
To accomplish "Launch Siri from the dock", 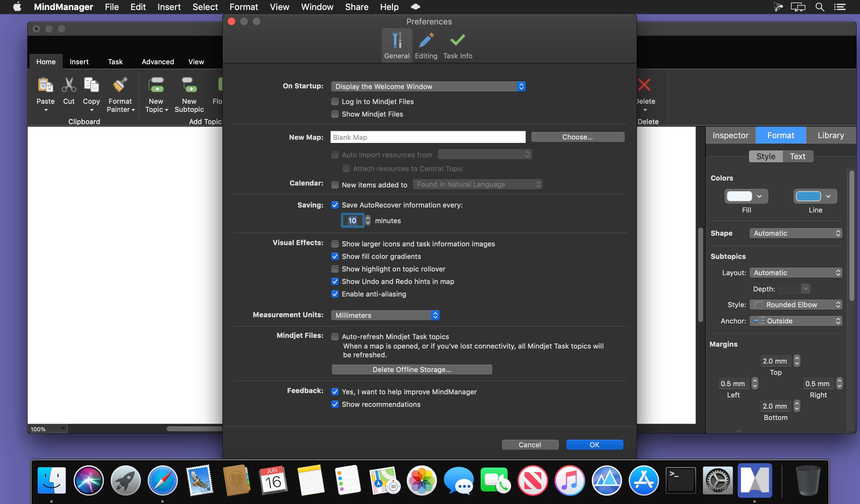I will tap(88, 480).
